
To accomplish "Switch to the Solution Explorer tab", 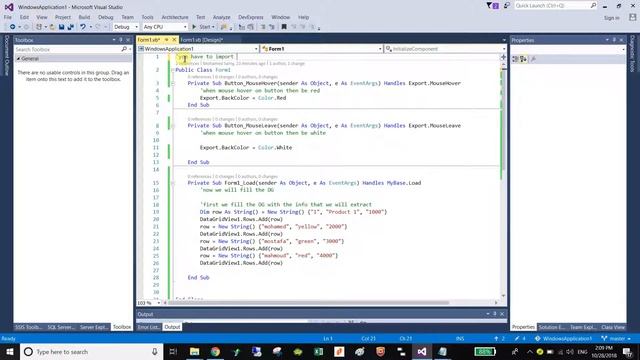I will point(551,327).
